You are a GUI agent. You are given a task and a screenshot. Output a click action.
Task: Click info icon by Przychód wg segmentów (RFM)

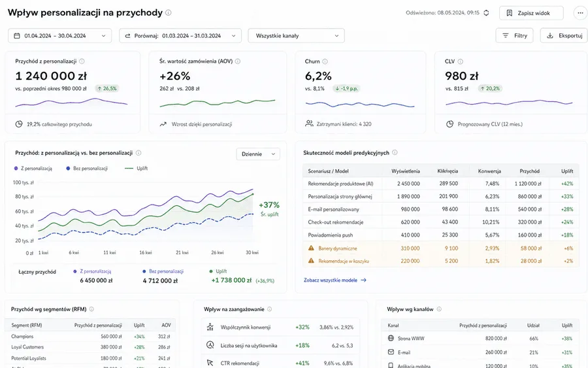tap(91, 309)
